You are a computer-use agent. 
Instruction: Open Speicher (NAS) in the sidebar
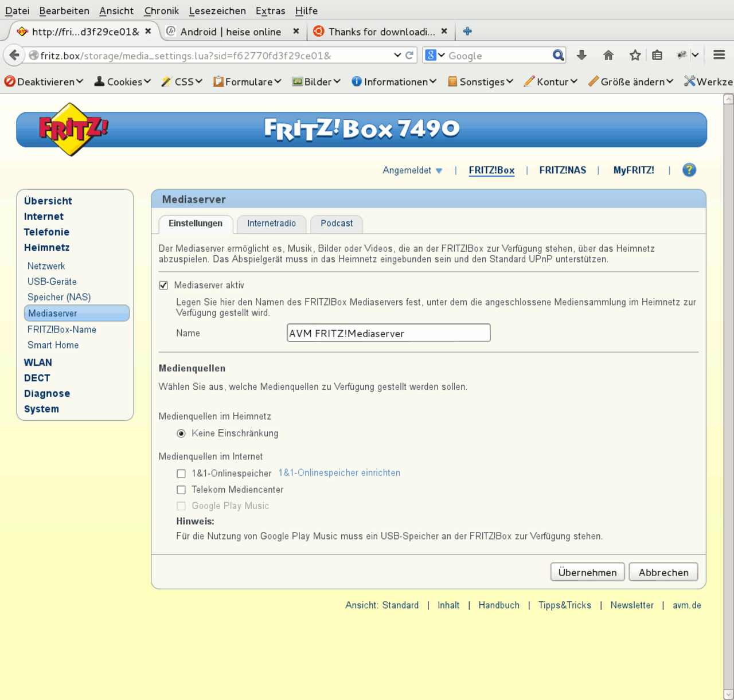coord(59,297)
